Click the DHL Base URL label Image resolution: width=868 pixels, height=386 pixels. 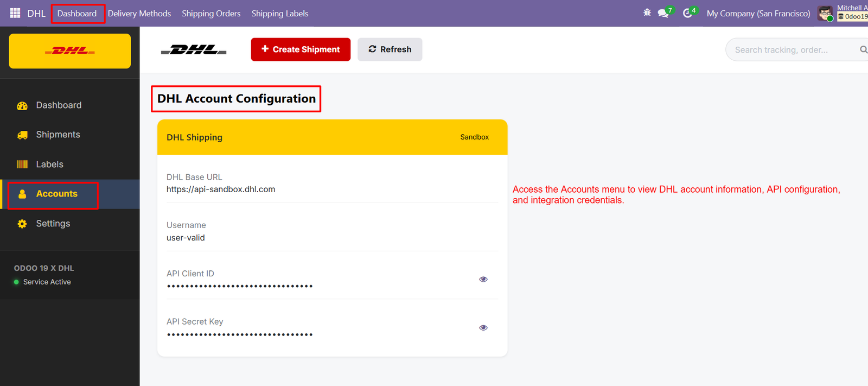tap(194, 177)
